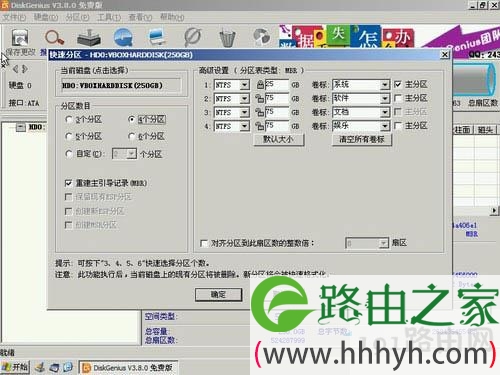The height and width of the screenshot is (375, 500).
Task: Toggle the lock icon beside partition 2 size
Action: (x=259, y=99)
